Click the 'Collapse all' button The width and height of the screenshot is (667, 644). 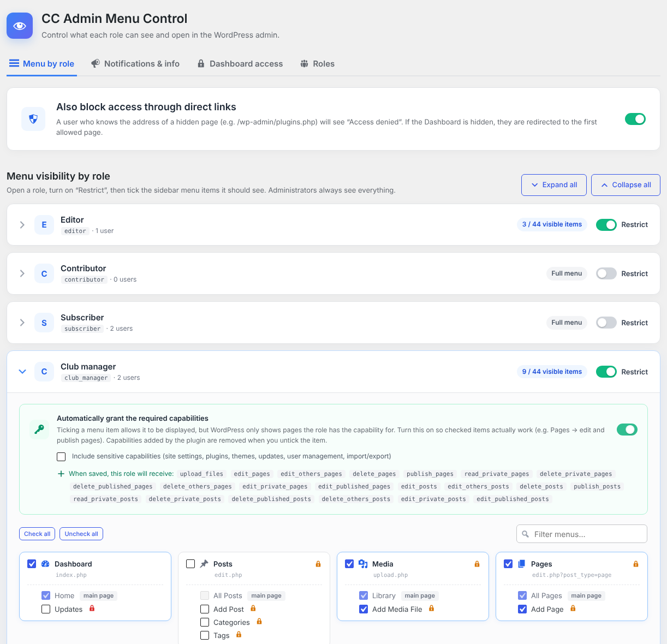coord(626,185)
